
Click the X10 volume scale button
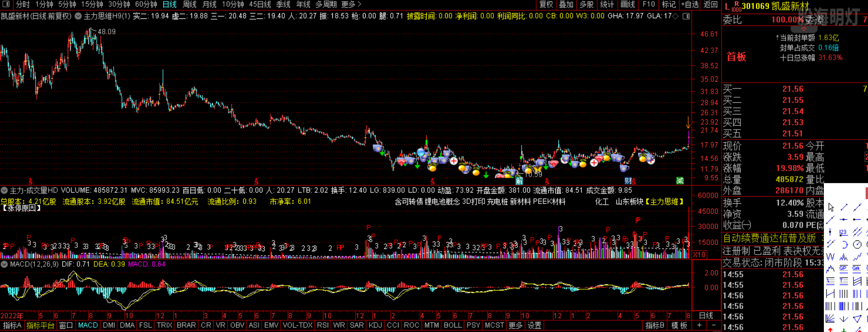pyautogui.click(x=699, y=255)
